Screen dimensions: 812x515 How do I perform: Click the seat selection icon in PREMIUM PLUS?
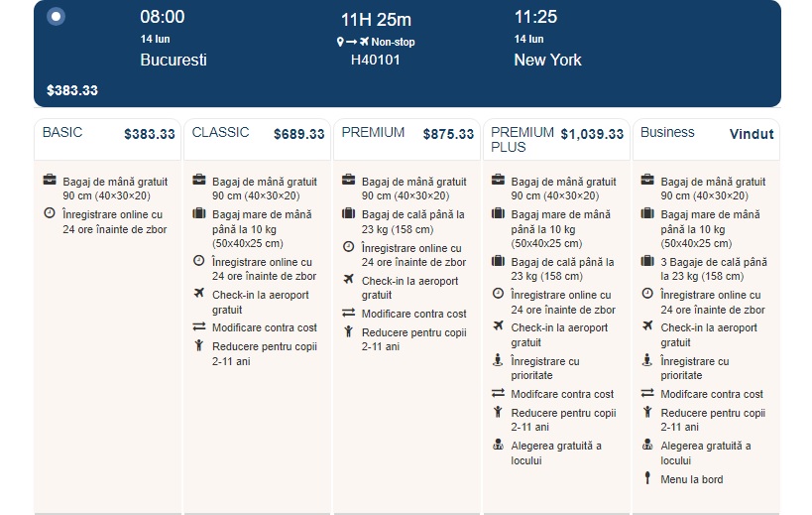click(x=498, y=445)
